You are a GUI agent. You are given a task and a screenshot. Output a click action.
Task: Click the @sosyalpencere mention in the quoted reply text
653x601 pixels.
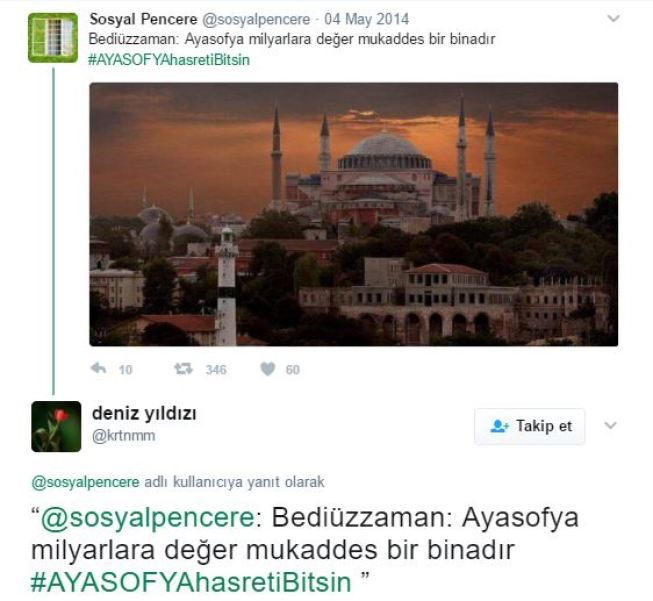147,518
